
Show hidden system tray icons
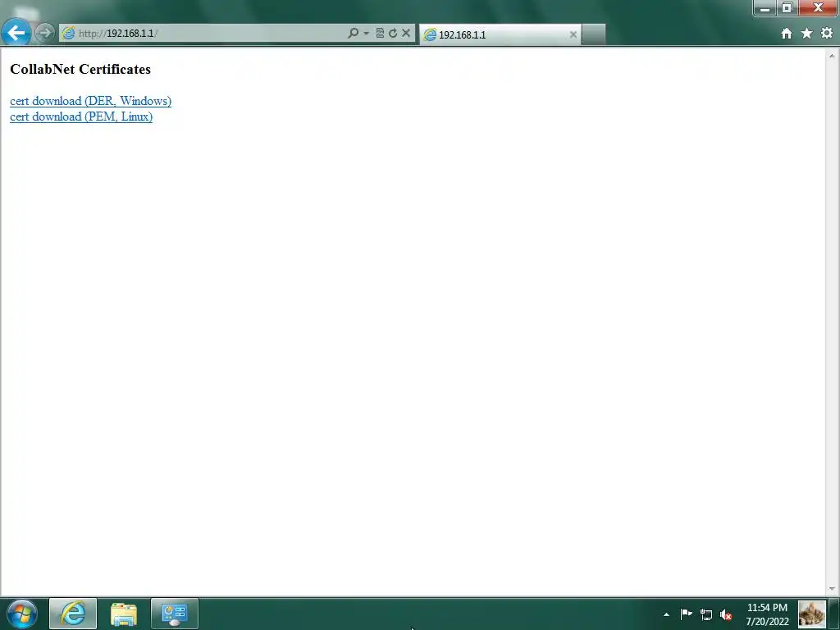666,614
